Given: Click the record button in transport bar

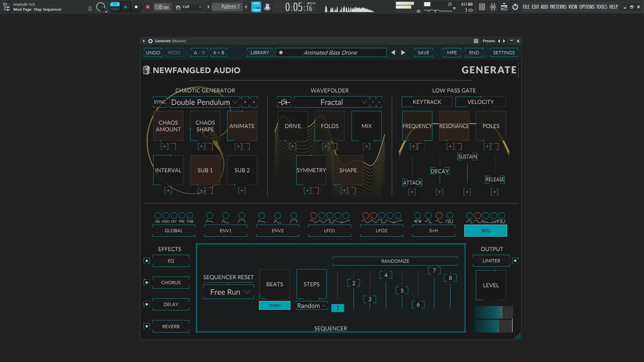Looking at the screenshot, I should coord(148,7).
